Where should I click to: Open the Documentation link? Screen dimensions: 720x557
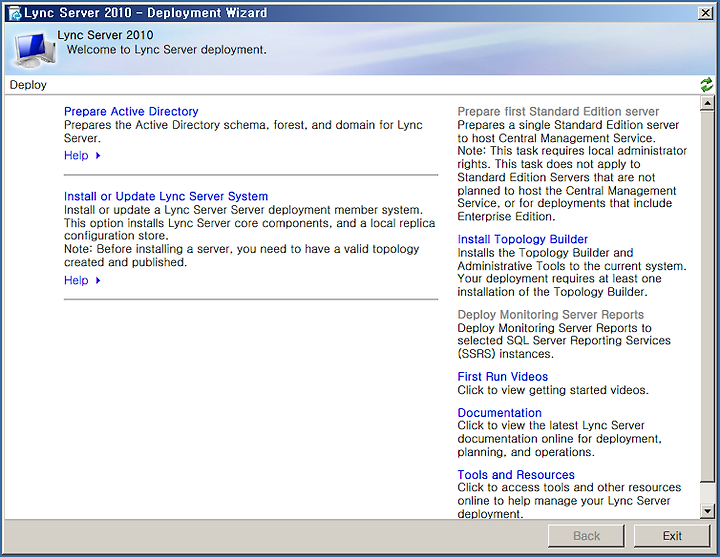[x=500, y=412]
